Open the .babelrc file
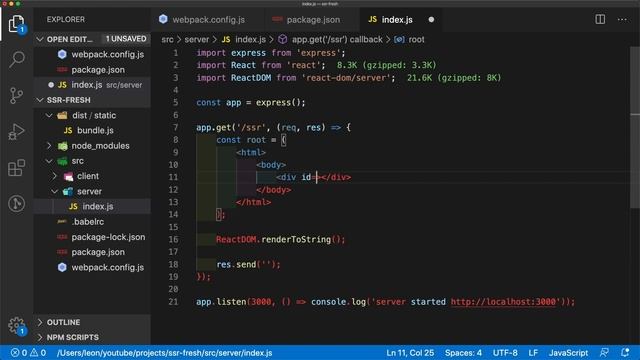 tap(92, 222)
